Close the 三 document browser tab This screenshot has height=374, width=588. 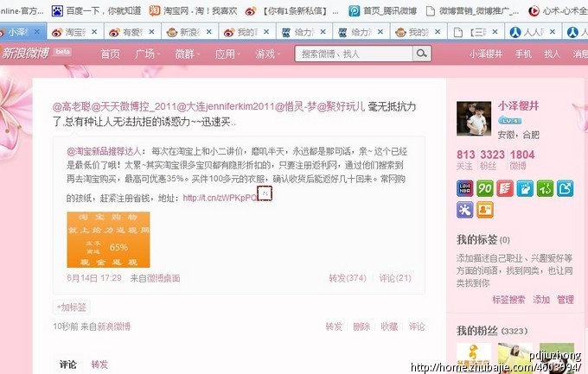(495, 32)
